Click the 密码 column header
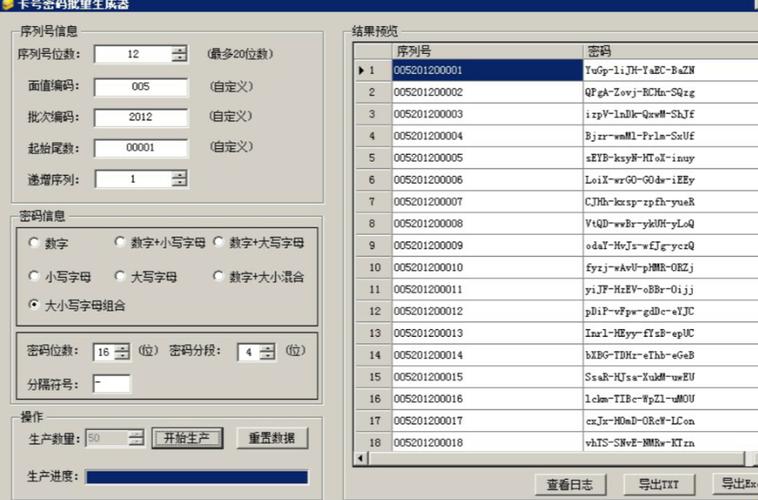Screen dimensions: 758x500 670,51
